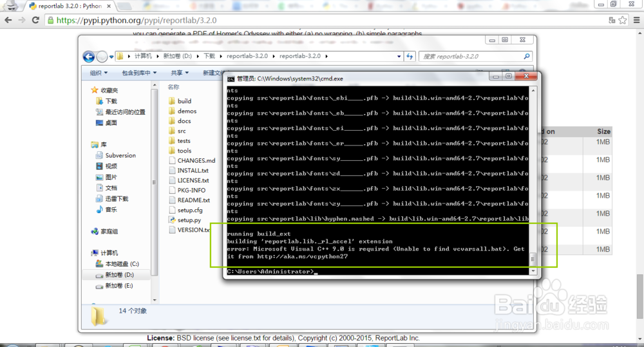Open the Explorer recent locations dropdown arrow
644x347 pixels.
(x=111, y=57)
